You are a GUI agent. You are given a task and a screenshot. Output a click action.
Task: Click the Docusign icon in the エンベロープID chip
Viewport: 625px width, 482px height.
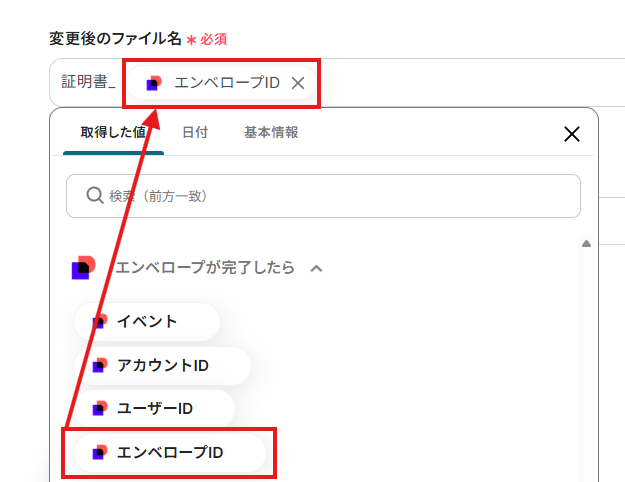(153, 83)
